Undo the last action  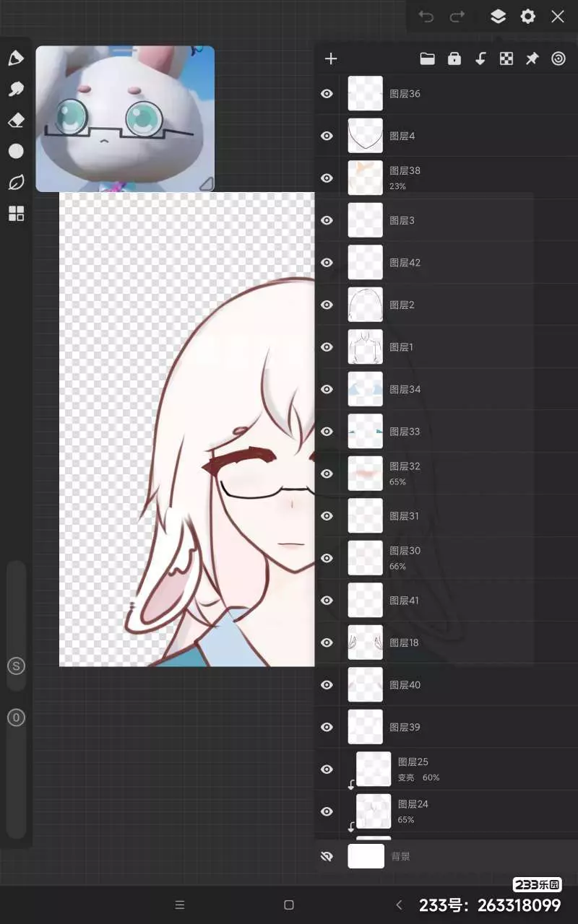[x=426, y=17]
